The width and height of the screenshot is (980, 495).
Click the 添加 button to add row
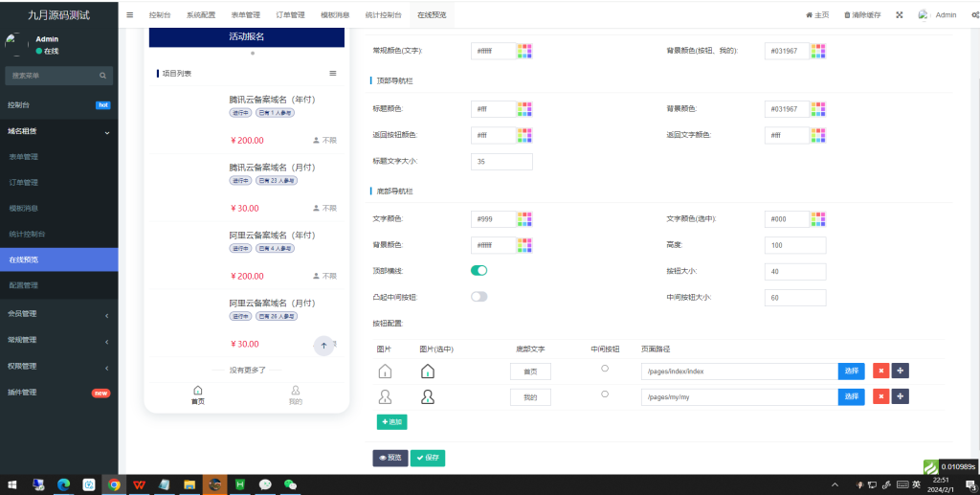pos(391,421)
